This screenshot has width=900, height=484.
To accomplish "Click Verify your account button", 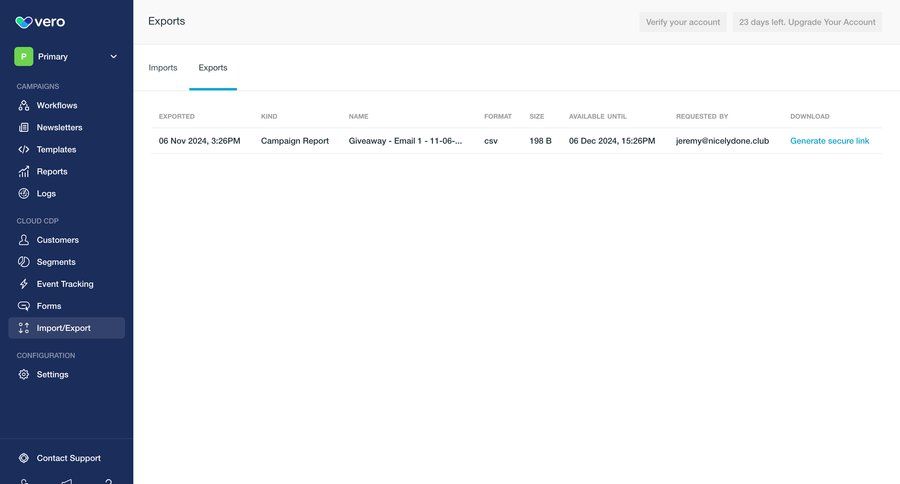I will (x=682, y=22).
